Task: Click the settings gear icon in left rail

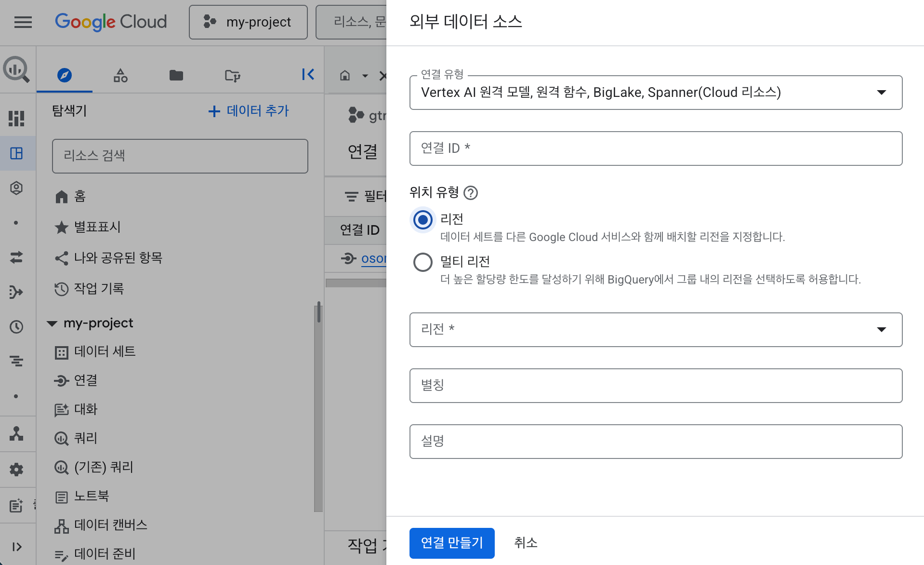Action: (x=16, y=469)
